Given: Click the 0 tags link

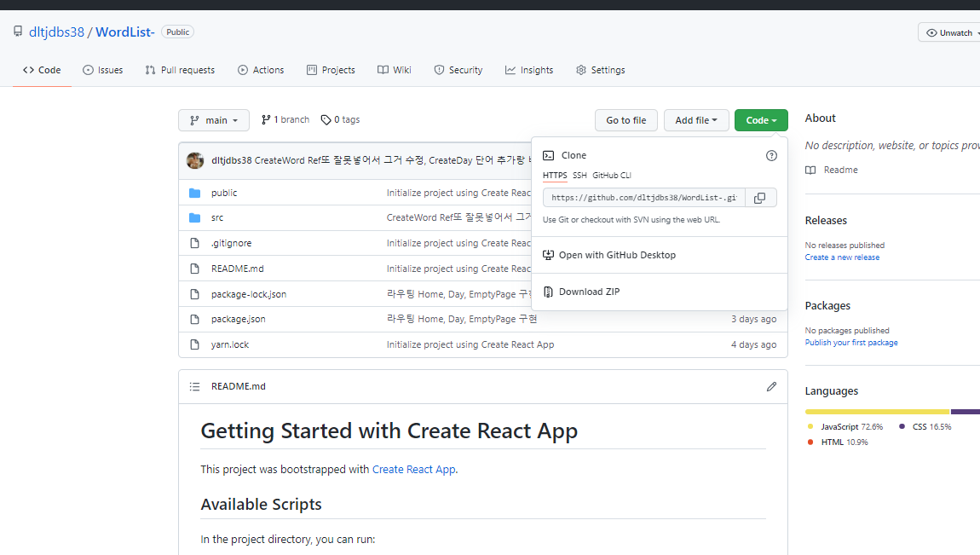Looking at the screenshot, I should [341, 119].
